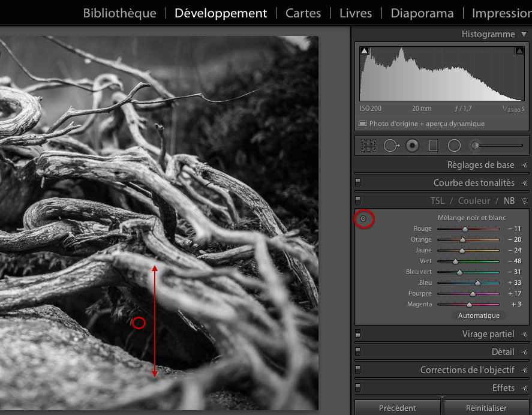Collapse the Histogramme panel
532x415 pixels.
pos(525,34)
